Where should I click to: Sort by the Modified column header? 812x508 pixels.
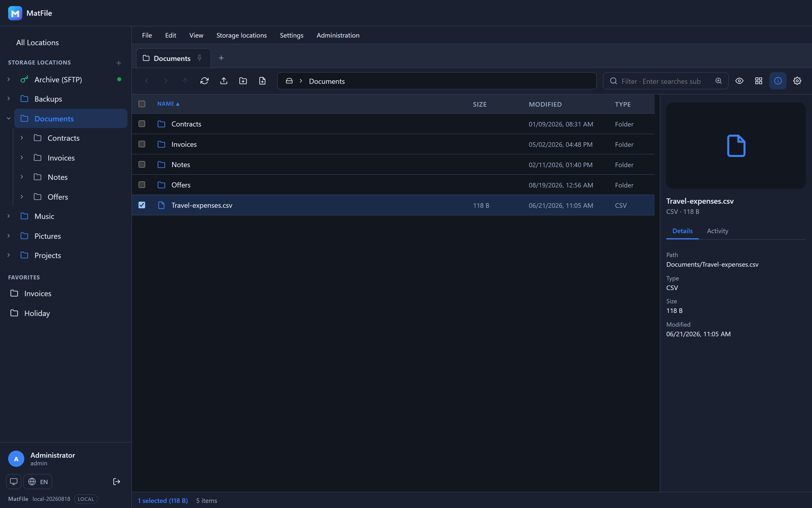pyautogui.click(x=545, y=104)
